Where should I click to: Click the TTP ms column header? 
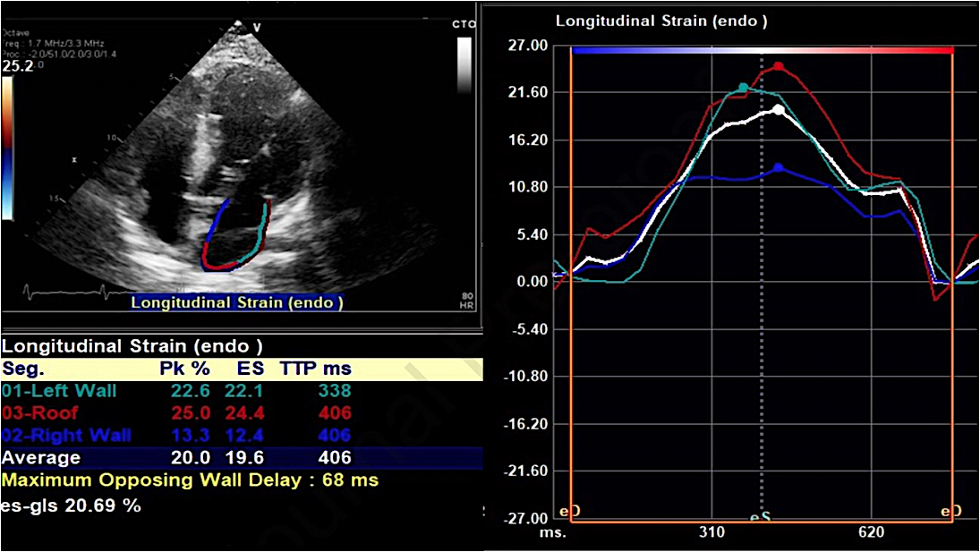pyautogui.click(x=315, y=369)
